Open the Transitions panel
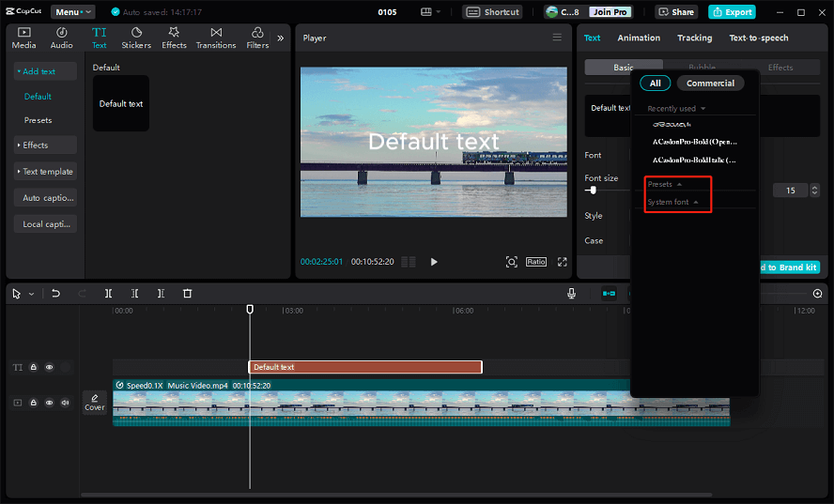This screenshot has height=504, width=834. (x=216, y=38)
